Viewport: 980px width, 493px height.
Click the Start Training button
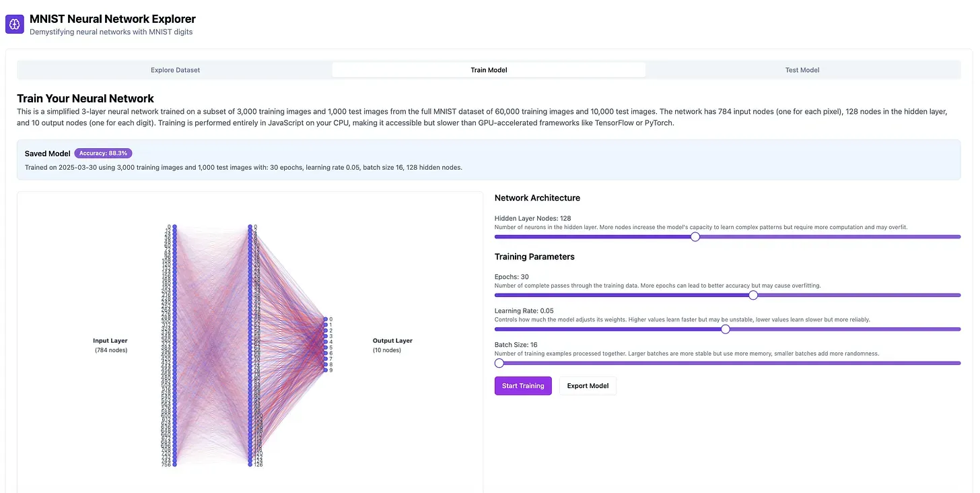pyautogui.click(x=523, y=386)
